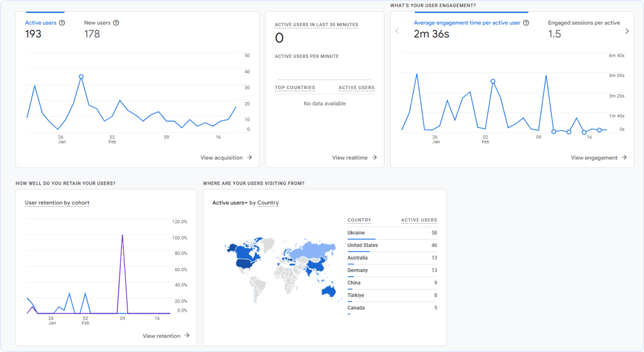The height and width of the screenshot is (352, 644).
Task: Click Ukraine's 58 active users count
Action: tap(434, 233)
